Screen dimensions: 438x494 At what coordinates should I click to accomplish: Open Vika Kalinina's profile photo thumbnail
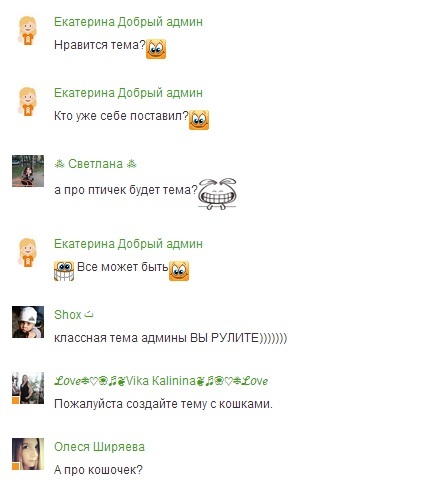(x=28, y=388)
